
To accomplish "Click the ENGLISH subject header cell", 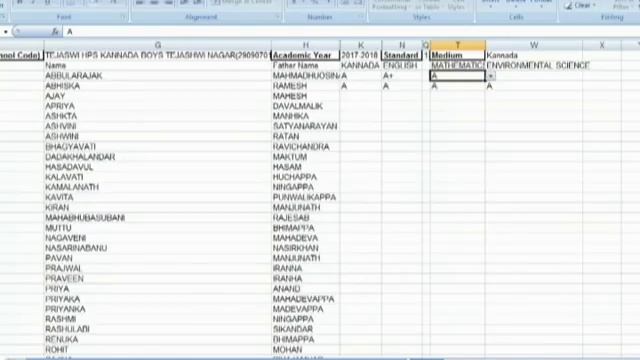I will (402, 65).
